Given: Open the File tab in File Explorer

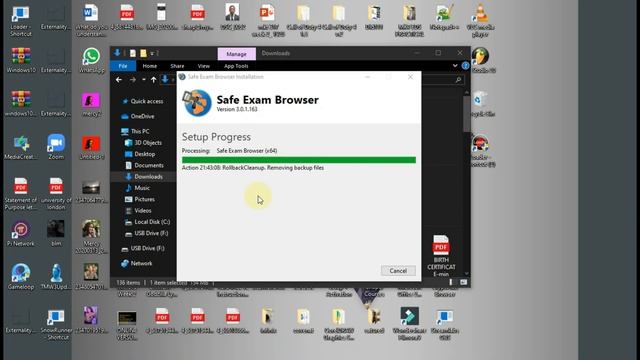Looking at the screenshot, I should coord(123,66).
